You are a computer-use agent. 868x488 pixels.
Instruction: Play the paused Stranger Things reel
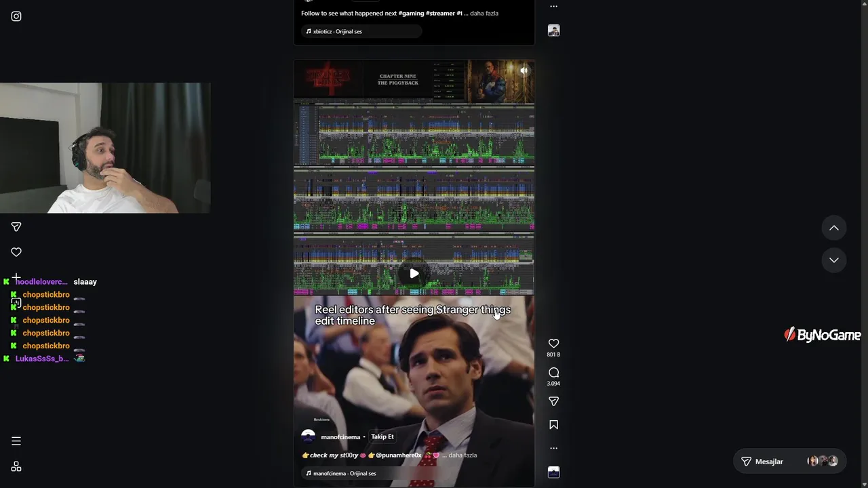click(x=414, y=274)
